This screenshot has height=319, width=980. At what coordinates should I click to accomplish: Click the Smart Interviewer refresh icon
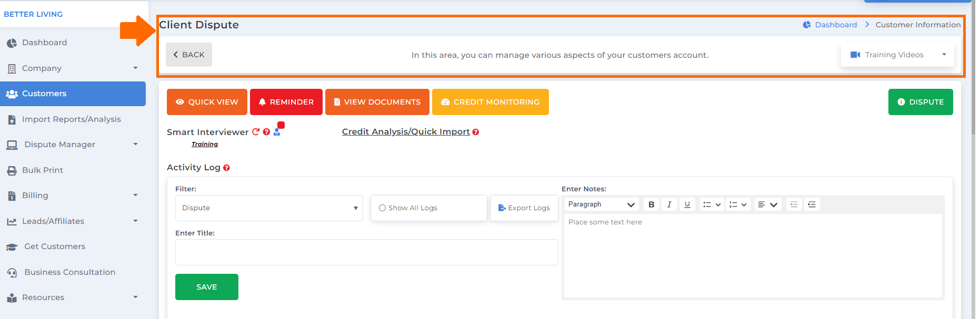click(x=256, y=132)
